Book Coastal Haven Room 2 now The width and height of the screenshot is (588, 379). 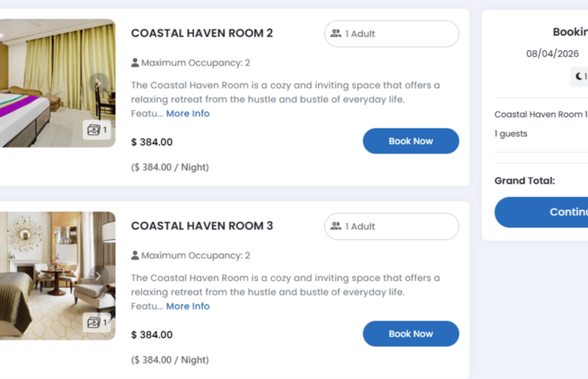(x=411, y=141)
